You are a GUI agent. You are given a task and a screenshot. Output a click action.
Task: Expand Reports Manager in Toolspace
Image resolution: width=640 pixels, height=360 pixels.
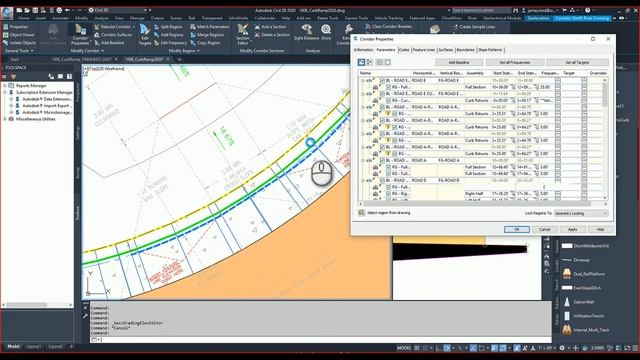tap(5, 86)
